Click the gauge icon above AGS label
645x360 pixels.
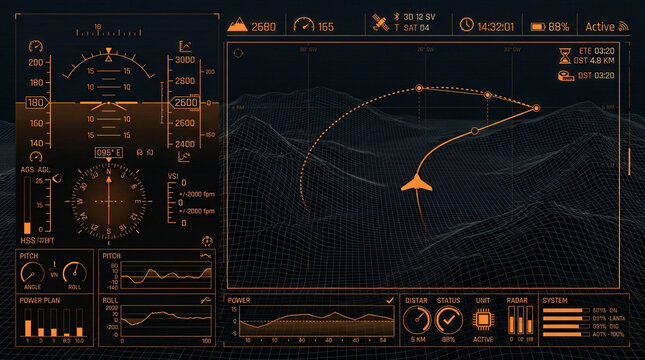pos(36,156)
